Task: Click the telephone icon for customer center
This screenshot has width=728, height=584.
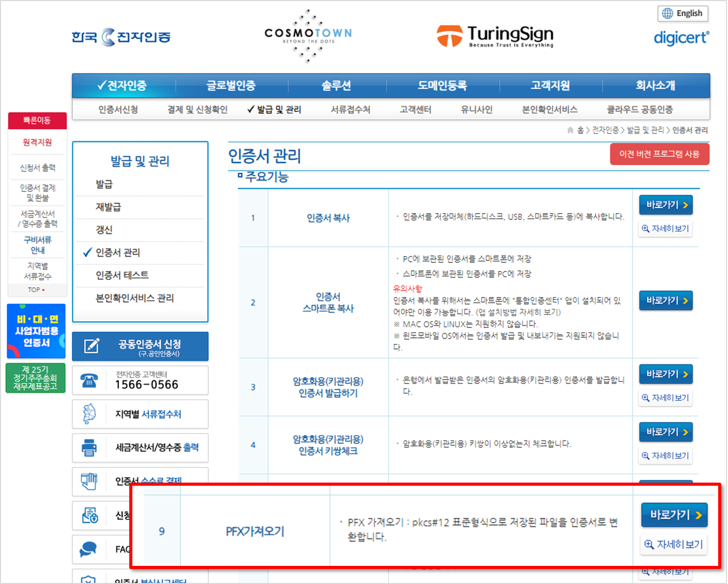Action: coord(89,381)
